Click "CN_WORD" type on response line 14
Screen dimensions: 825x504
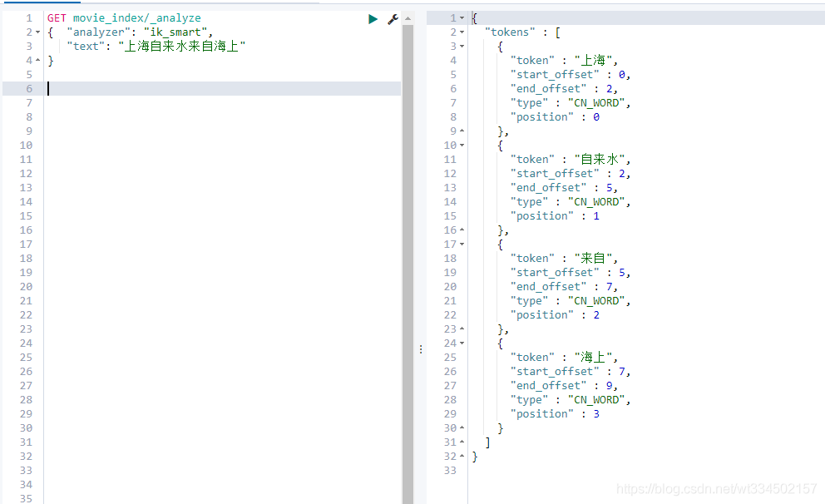tap(596, 202)
